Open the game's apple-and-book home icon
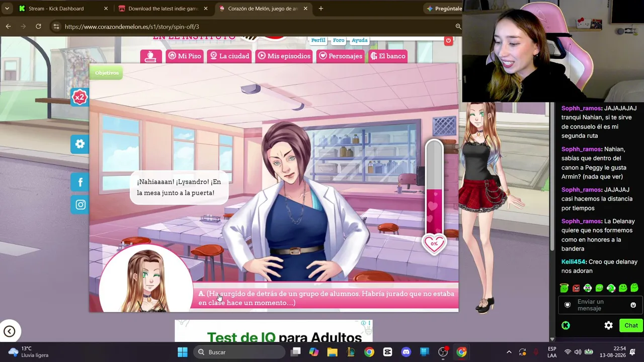The height and width of the screenshot is (362, 644). [151, 56]
